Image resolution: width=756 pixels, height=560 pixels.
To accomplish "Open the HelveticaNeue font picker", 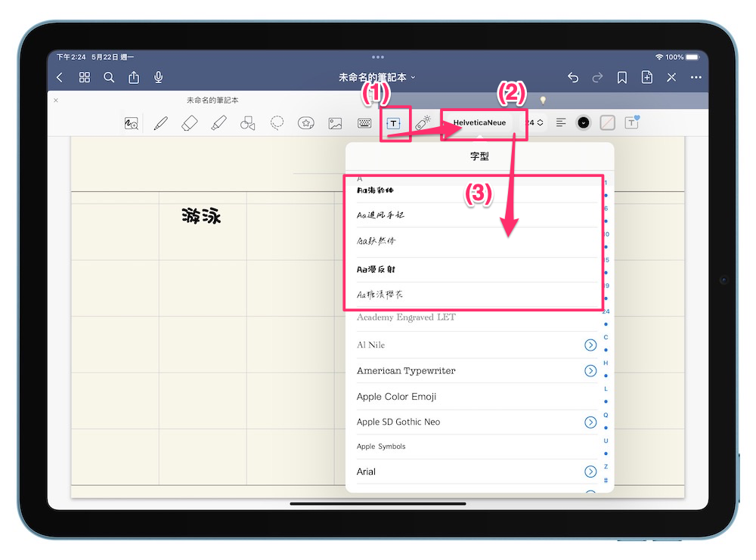I will pos(479,122).
